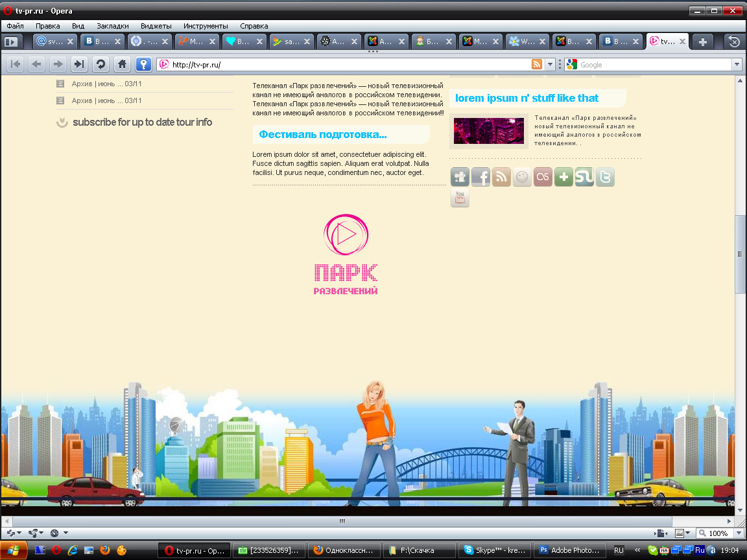
Task: Open the Home page button
Action: pyautogui.click(x=122, y=64)
